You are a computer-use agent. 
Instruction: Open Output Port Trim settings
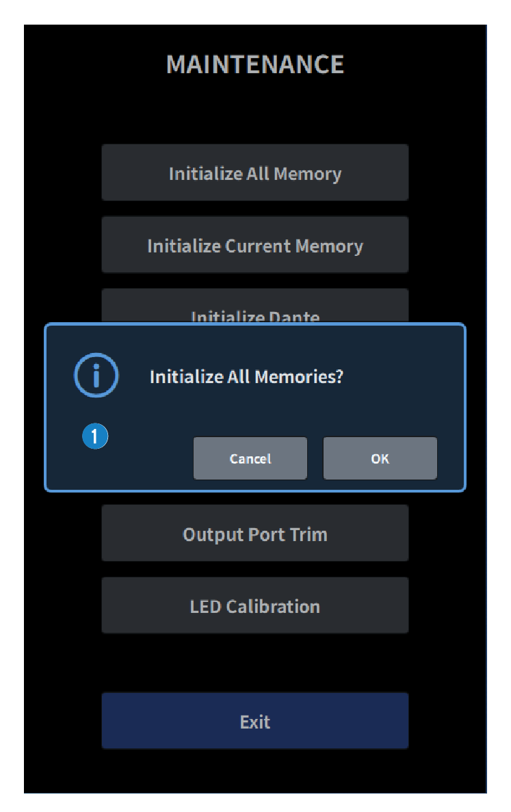click(254, 534)
